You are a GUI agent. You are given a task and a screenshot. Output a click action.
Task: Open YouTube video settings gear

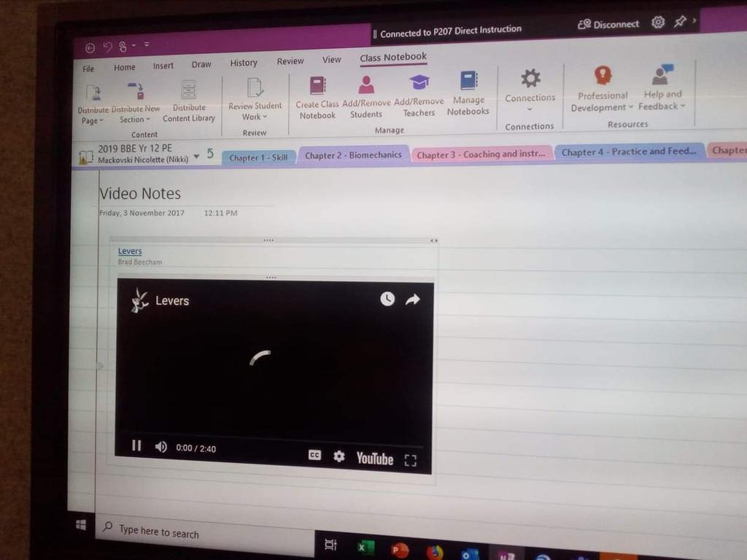click(338, 456)
